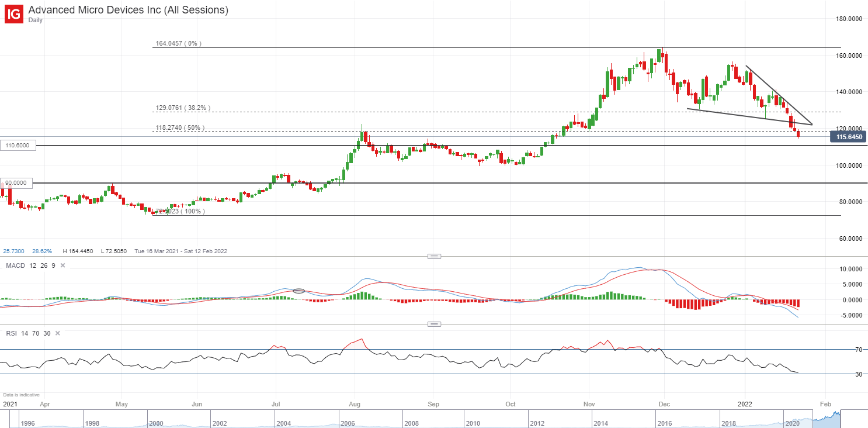Viewport: 868px width, 428px height.
Task: Select the wedge's descending upper trendline
Action: click(x=779, y=95)
